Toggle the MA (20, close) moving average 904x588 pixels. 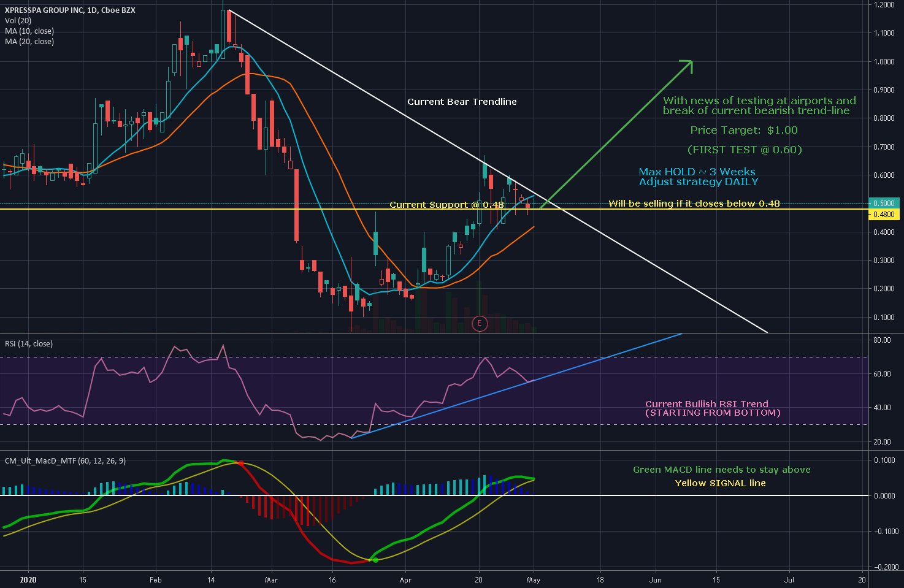[x=29, y=41]
